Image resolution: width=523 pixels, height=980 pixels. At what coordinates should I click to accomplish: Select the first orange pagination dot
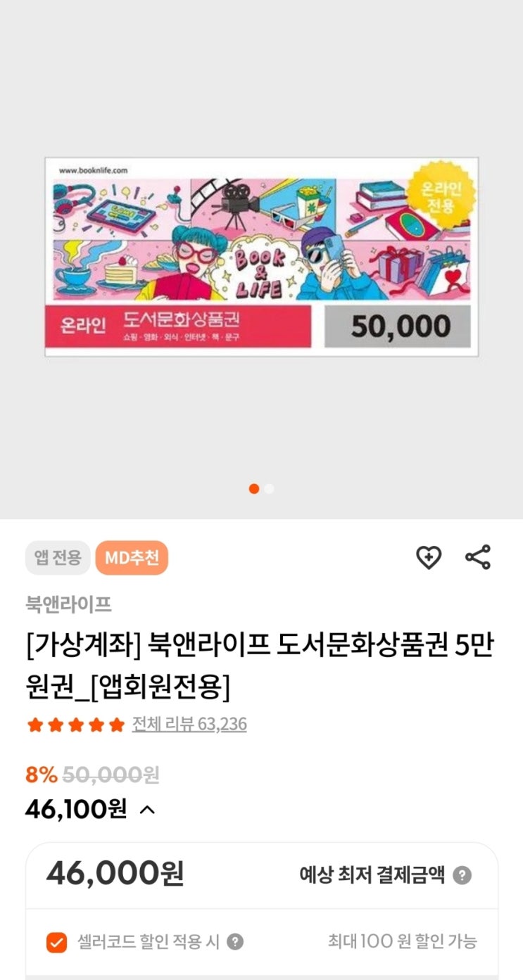[x=254, y=488]
